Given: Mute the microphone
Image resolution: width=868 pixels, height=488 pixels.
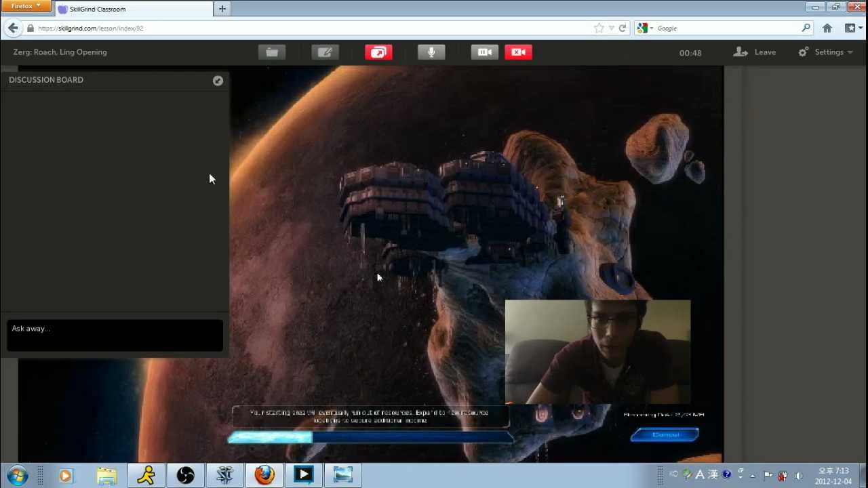Looking at the screenshot, I should coord(431,52).
